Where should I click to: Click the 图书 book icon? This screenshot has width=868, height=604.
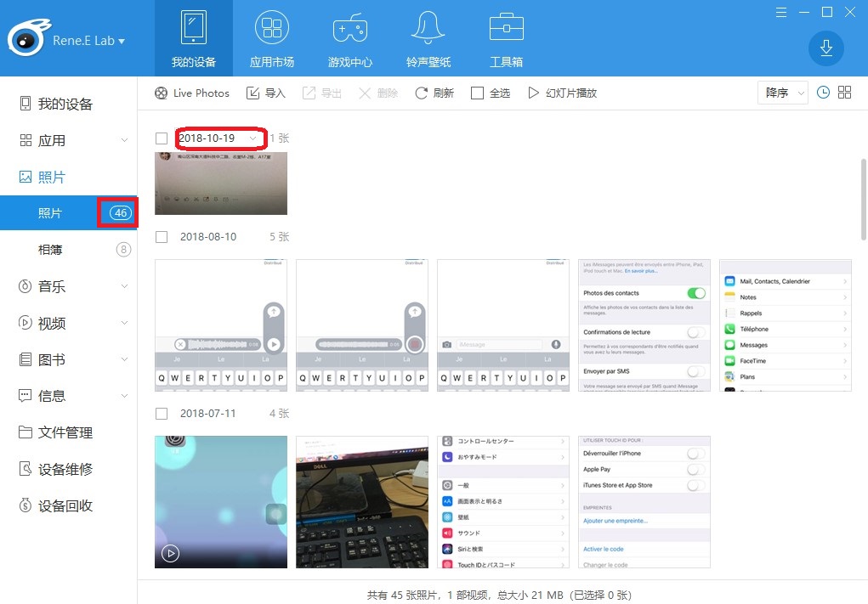25,359
